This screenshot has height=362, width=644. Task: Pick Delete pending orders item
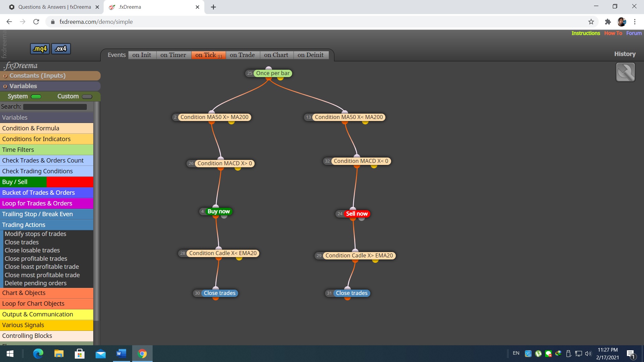36,283
